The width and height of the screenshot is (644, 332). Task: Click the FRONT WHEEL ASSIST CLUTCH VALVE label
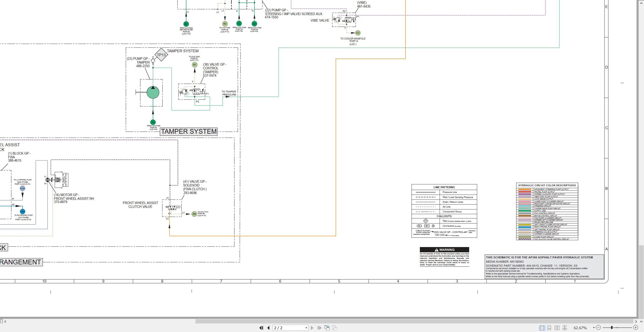click(x=140, y=205)
